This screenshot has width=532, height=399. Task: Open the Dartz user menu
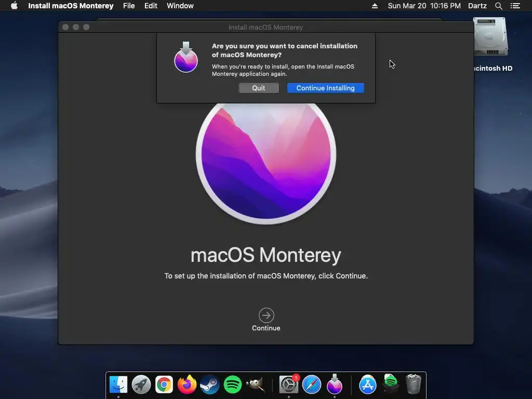click(477, 6)
